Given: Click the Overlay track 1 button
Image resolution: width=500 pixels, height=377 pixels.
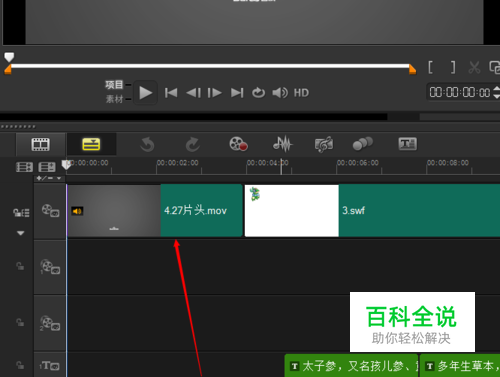Looking at the screenshot, I should (50, 267).
